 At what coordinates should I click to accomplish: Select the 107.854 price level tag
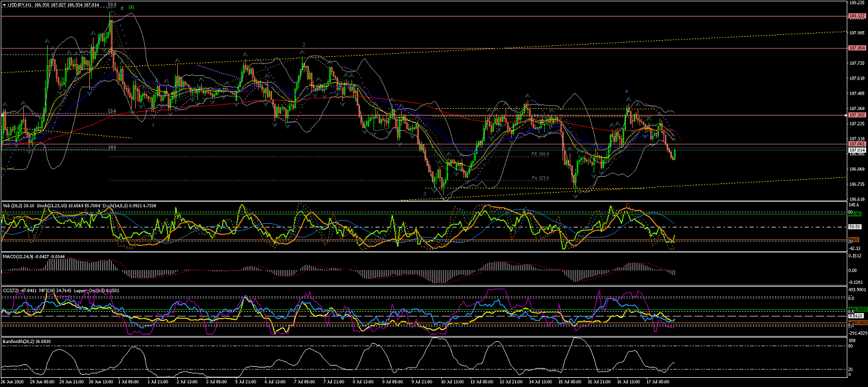(x=856, y=48)
